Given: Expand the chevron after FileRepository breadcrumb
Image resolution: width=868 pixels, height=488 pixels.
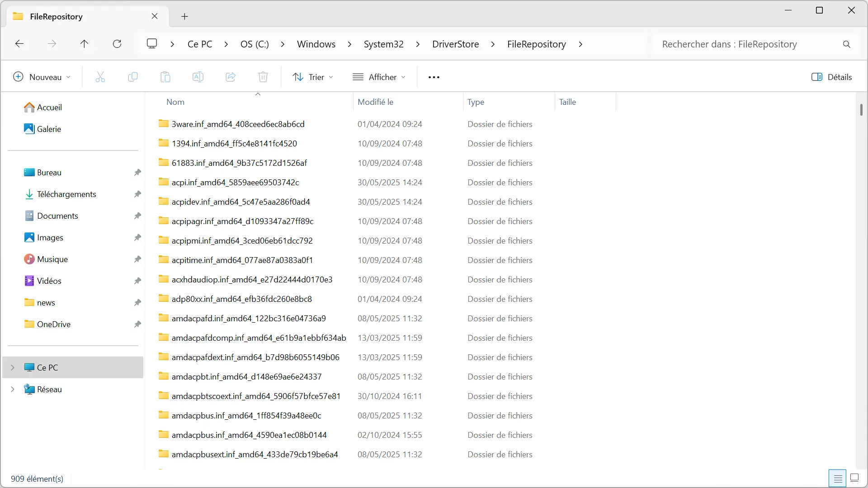Looking at the screenshot, I should pyautogui.click(x=580, y=44).
